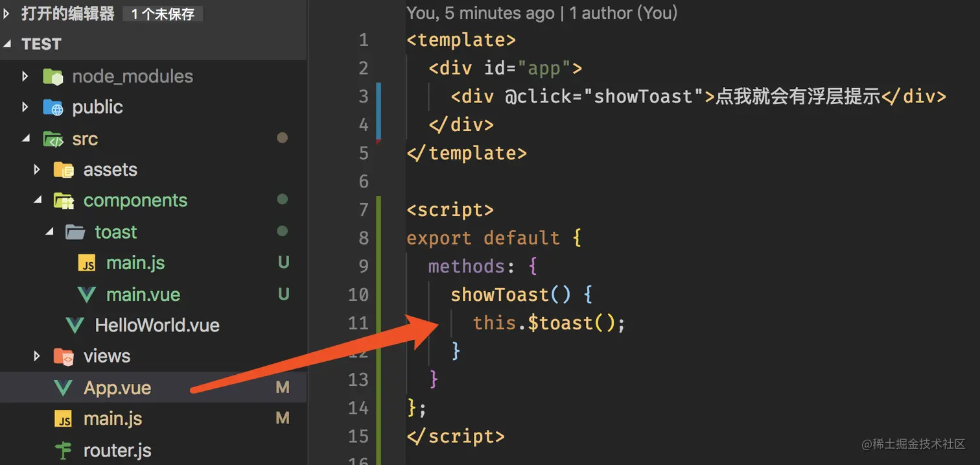980x465 pixels.
Task: Expand the assets folder arrow
Action: click(37, 170)
